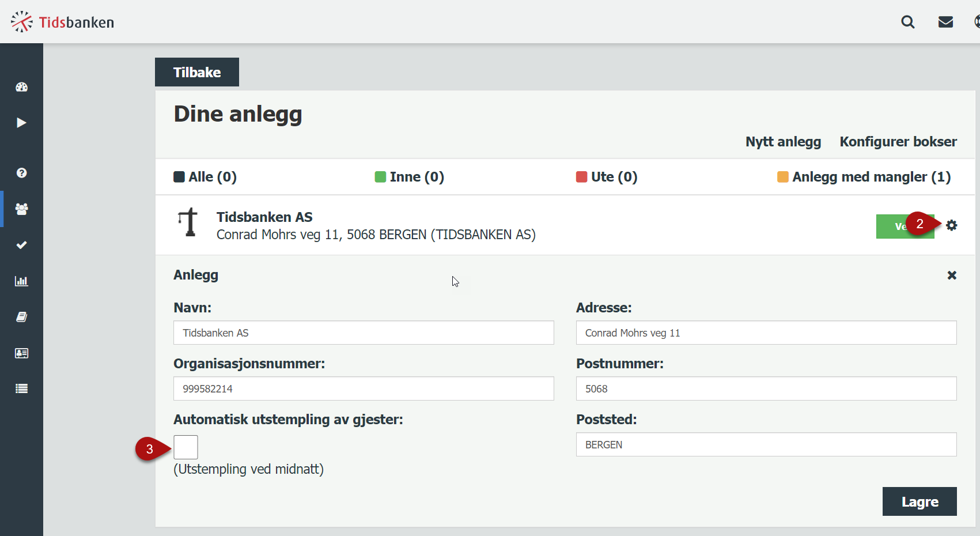Open the bar chart reports icon
Viewport: 980px width, 536px height.
point(21,281)
